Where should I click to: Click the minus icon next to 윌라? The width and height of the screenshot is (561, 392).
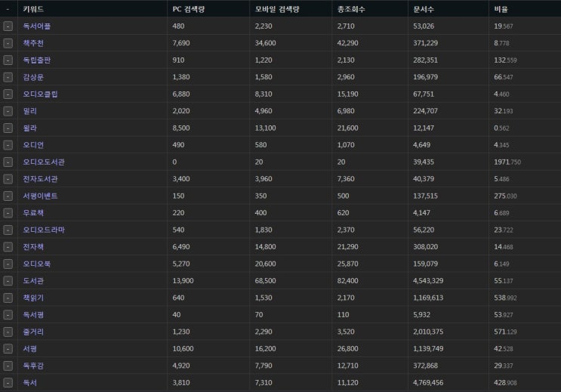8,128
